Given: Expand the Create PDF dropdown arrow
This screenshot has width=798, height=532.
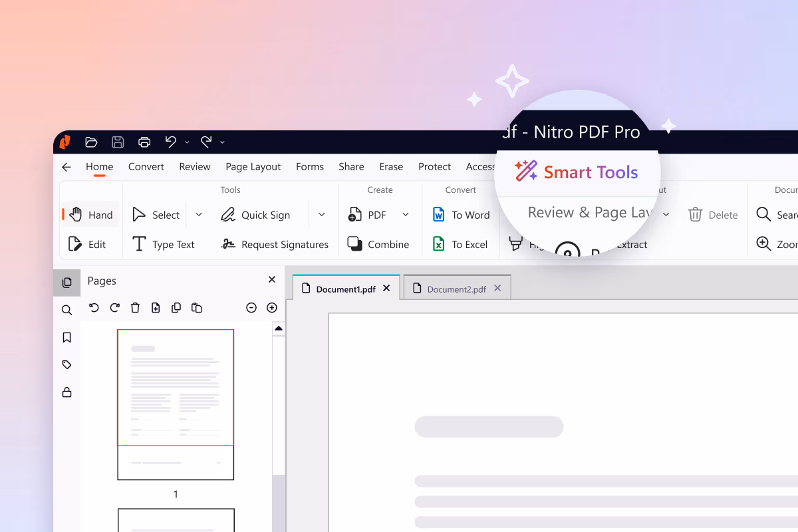Looking at the screenshot, I should pyautogui.click(x=406, y=215).
